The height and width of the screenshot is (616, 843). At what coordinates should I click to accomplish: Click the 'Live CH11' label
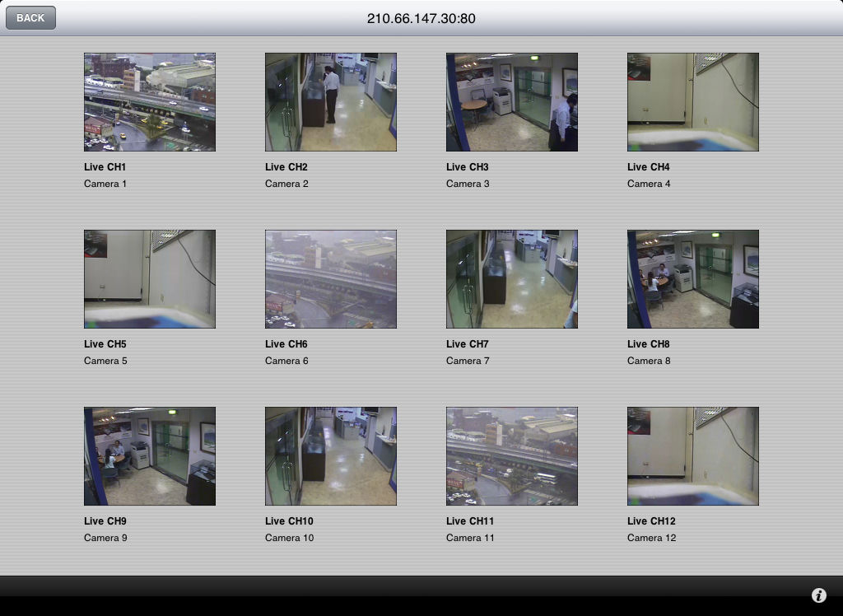(470, 520)
